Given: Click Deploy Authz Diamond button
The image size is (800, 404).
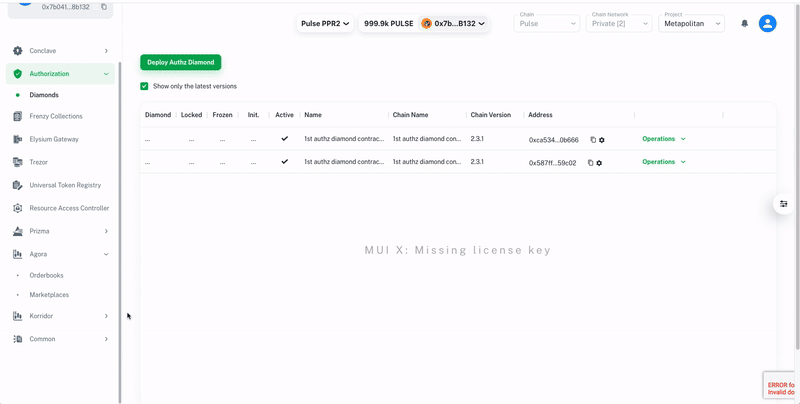Looking at the screenshot, I should [180, 62].
